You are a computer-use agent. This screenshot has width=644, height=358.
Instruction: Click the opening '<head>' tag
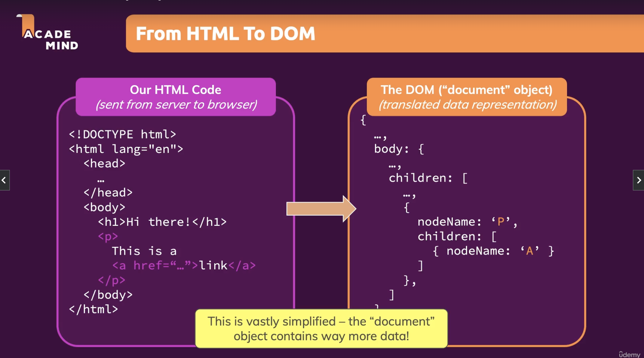click(104, 163)
